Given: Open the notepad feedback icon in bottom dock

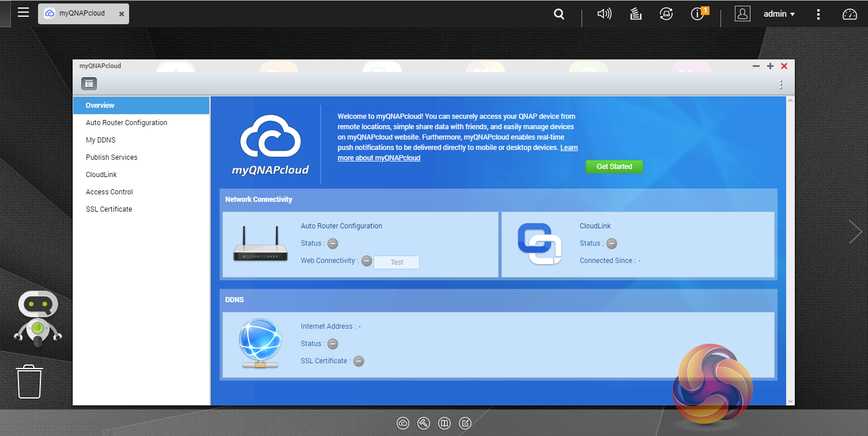Looking at the screenshot, I should [x=465, y=423].
